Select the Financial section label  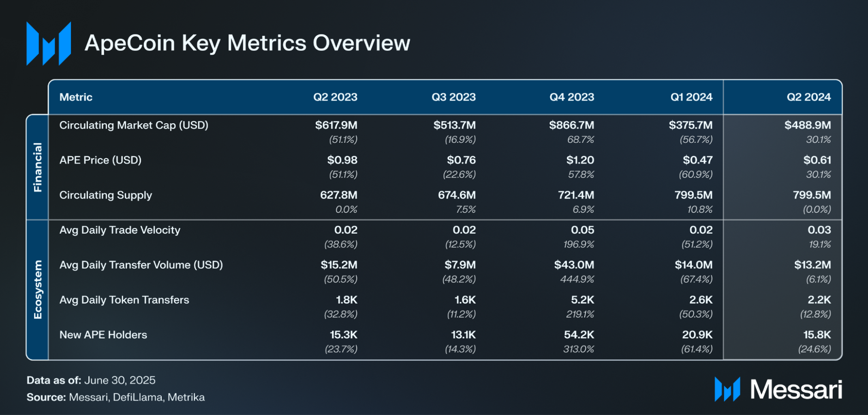[38, 167]
